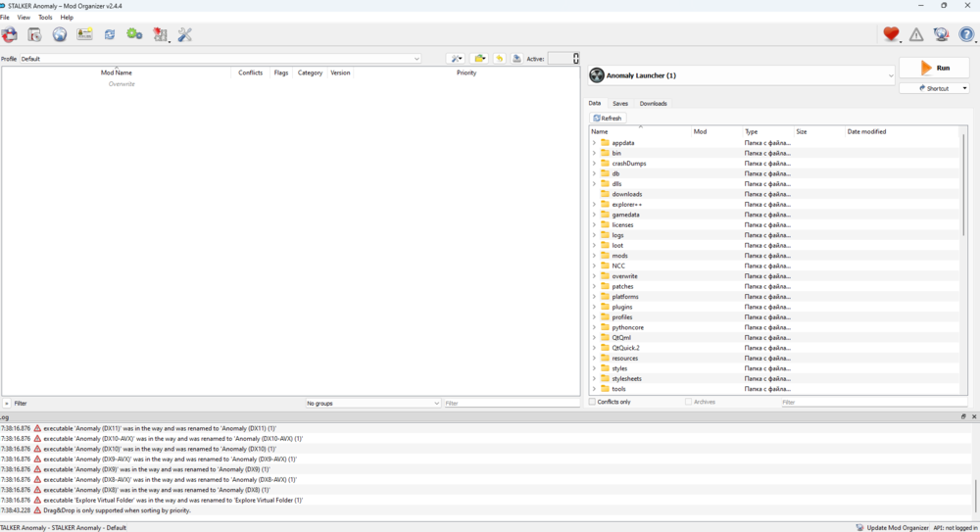Expand the gamedata folder in tree
Image resolution: width=980 pixels, height=532 pixels.
click(594, 215)
